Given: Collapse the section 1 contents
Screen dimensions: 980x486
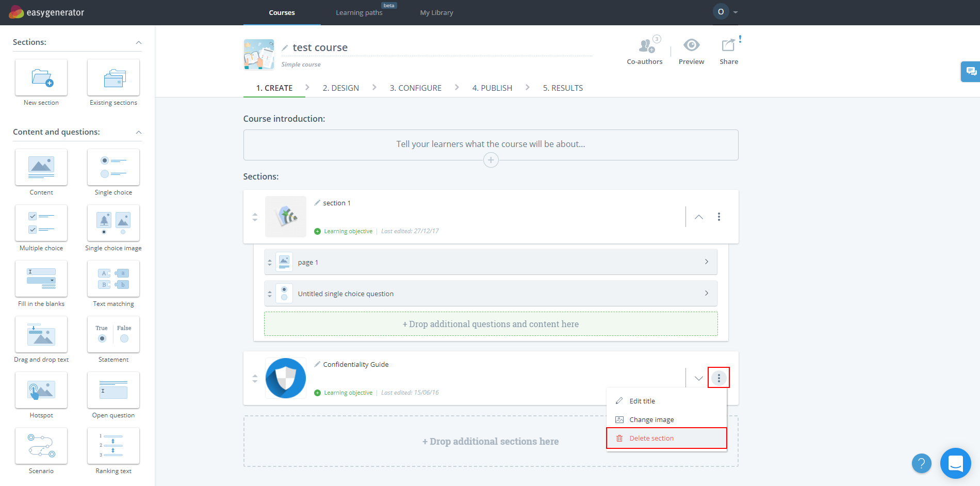Looking at the screenshot, I should pyautogui.click(x=698, y=217).
